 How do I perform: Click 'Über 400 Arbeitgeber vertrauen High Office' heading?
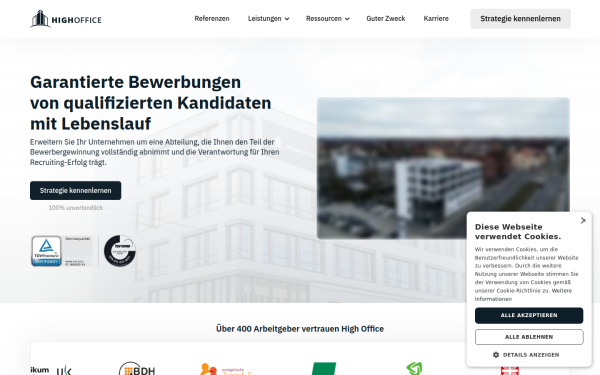click(300, 329)
